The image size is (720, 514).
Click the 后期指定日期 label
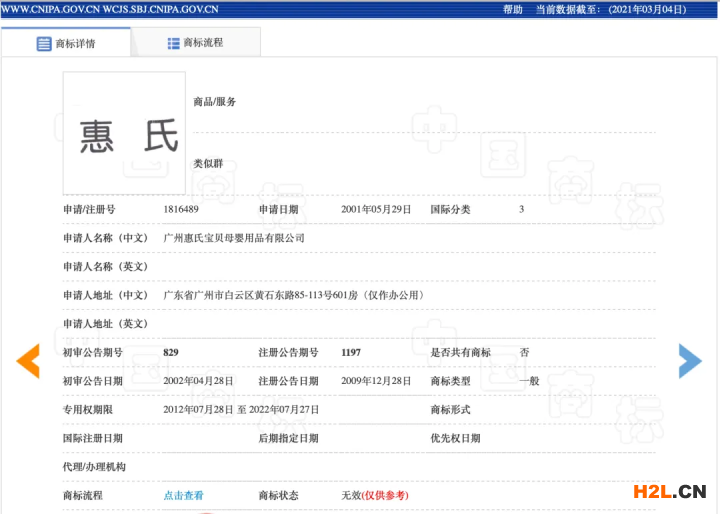click(x=288, y=438)
